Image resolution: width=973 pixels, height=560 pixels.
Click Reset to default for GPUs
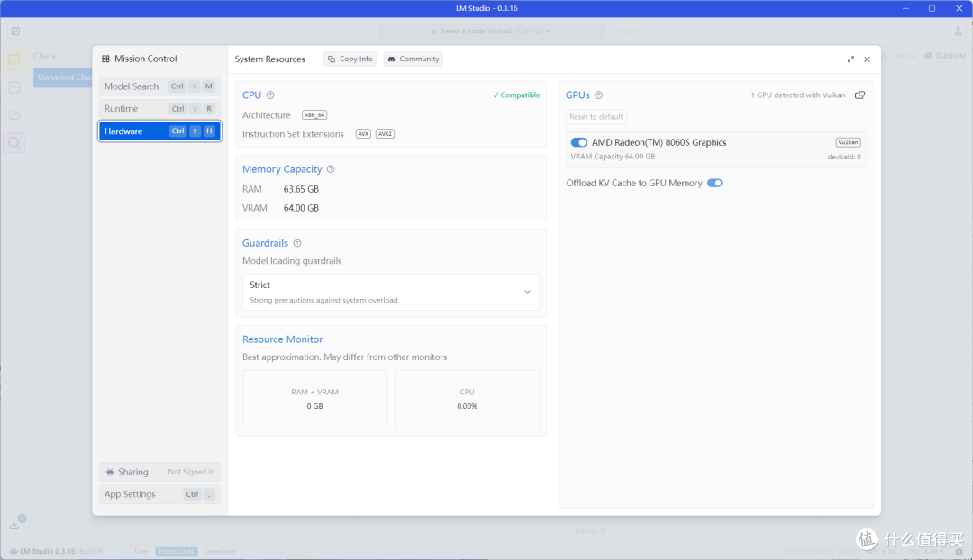(x=596, y=116)
